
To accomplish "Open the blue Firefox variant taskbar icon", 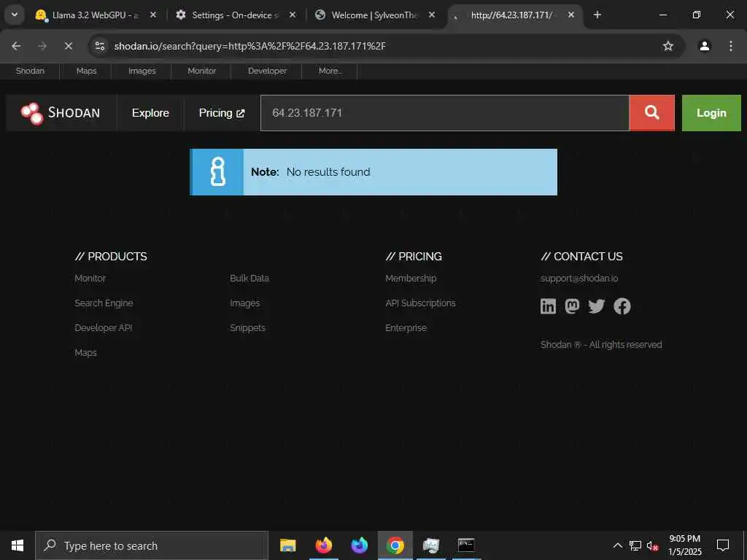I will click(x=359, y=545).
